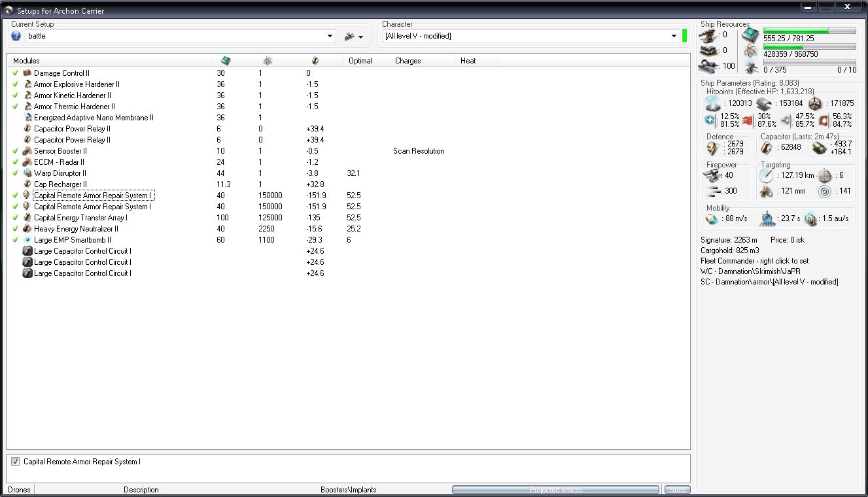Screen dimensions: 868x497
Task: Click the Sensor Booster II module icon
Action: point(27,151)
